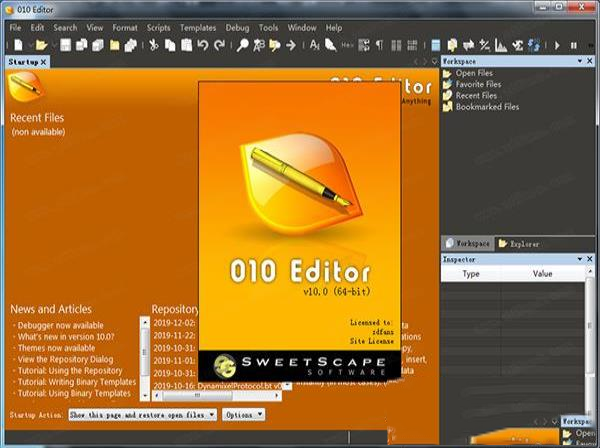600x448 pixels.
Task: Open the tab list dropdown arrow beside Startup tabs
Action: pyautogui.click(x=434, y=61)
